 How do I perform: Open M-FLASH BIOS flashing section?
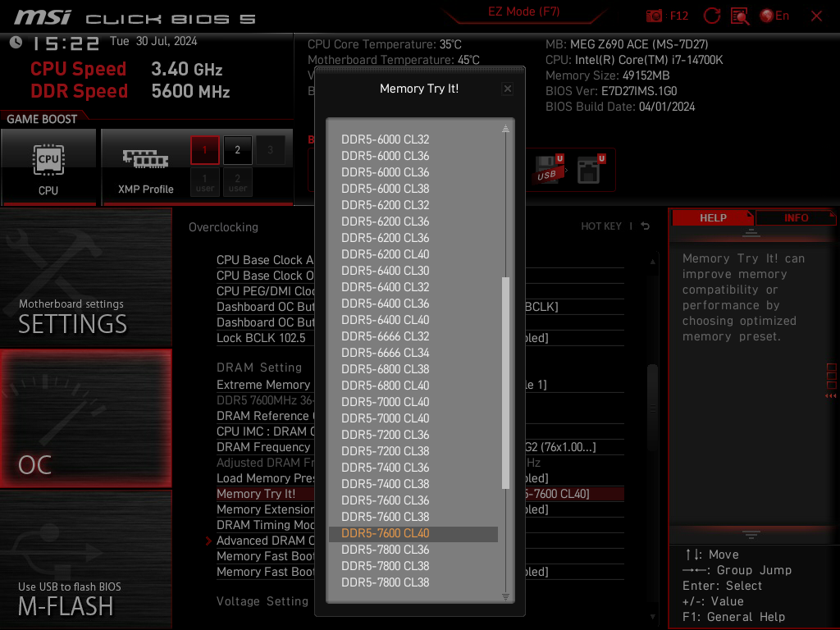(85, 559)
